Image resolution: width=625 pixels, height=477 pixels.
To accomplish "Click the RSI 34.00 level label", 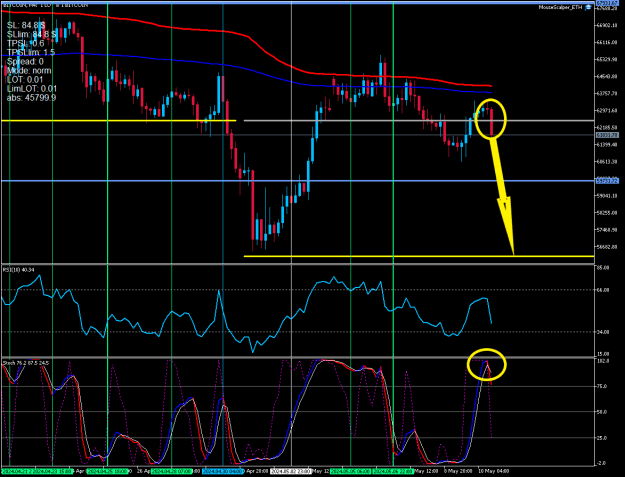I will coord(603,332).
